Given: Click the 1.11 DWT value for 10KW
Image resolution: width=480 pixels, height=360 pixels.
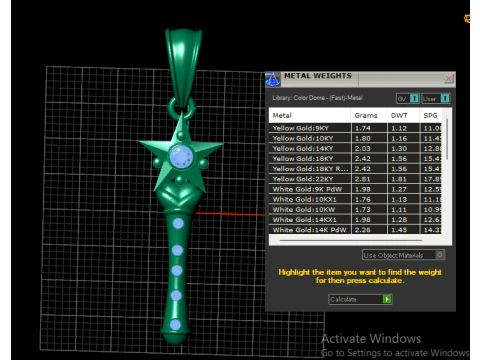Looking at the screenshot, I should tap(399, 209).
